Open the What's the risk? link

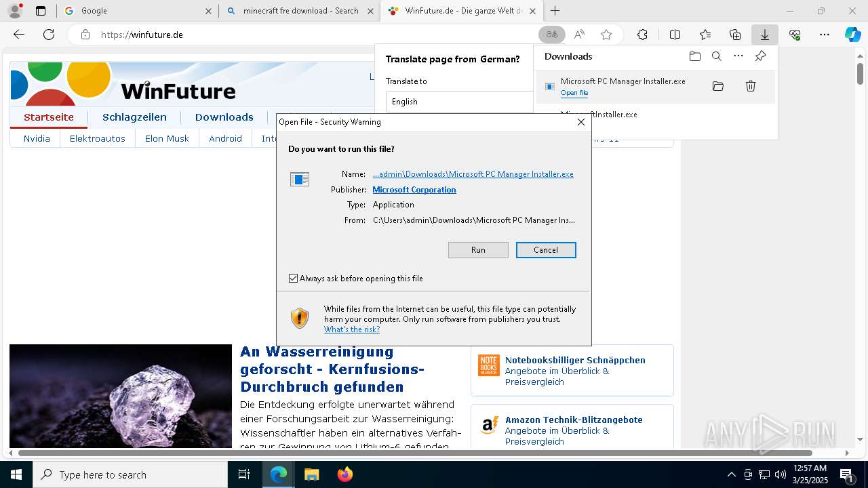point(352,329)
